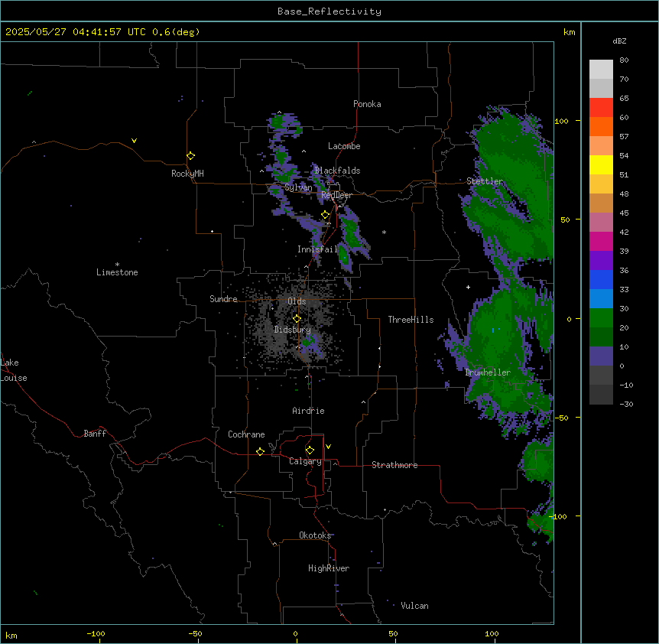Click the Limestone label

117,272
